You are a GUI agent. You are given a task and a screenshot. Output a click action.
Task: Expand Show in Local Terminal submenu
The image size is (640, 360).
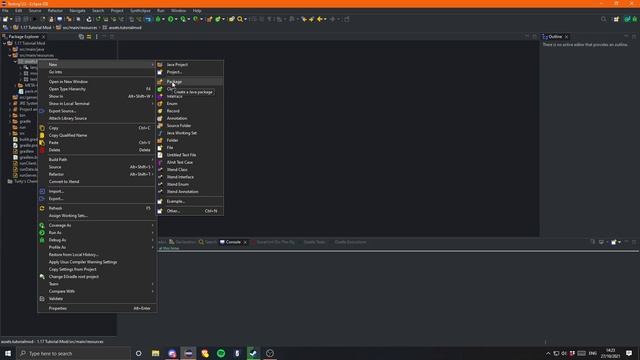coord(153,104)
